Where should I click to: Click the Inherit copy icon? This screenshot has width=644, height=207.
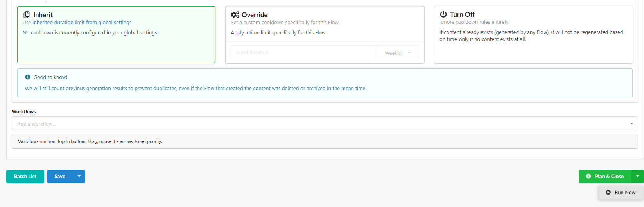pos(27,15)
